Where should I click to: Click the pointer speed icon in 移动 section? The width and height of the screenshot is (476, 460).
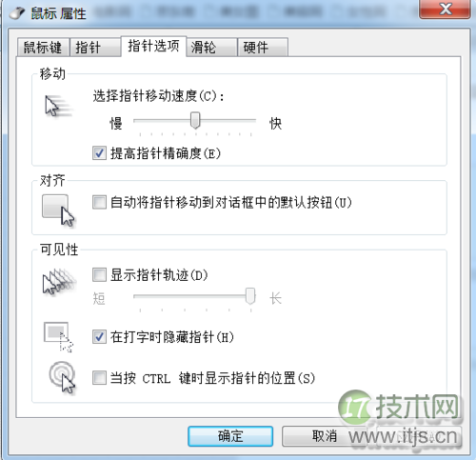(58, 107)
